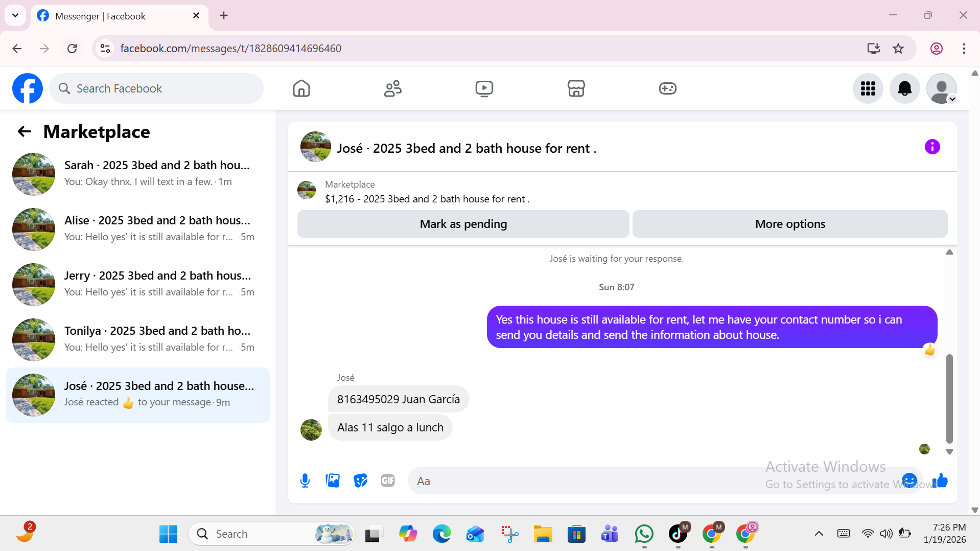The height and width of the screenshot is (551, 980).
Task: Click Mark as pending button
Action: pos(463,224)
